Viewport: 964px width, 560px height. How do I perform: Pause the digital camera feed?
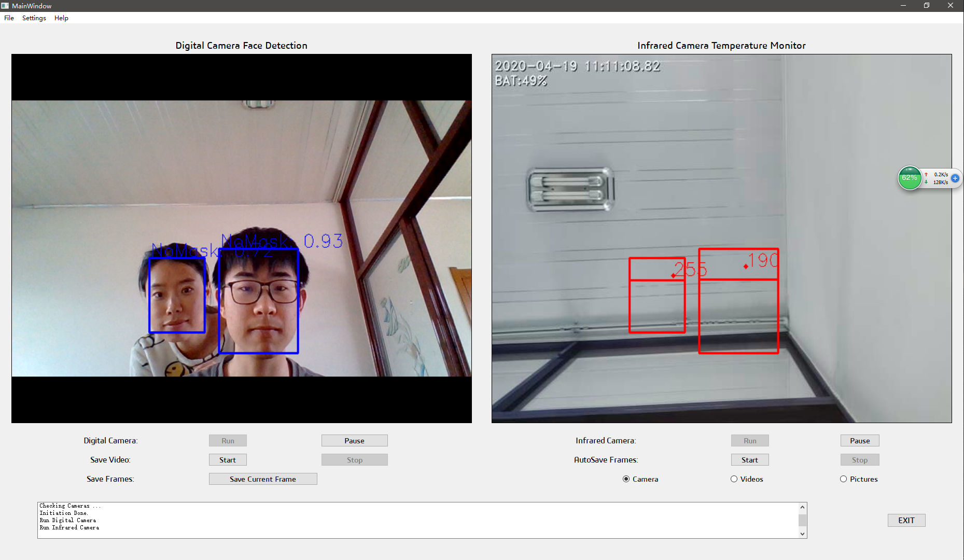click(355, 441)
